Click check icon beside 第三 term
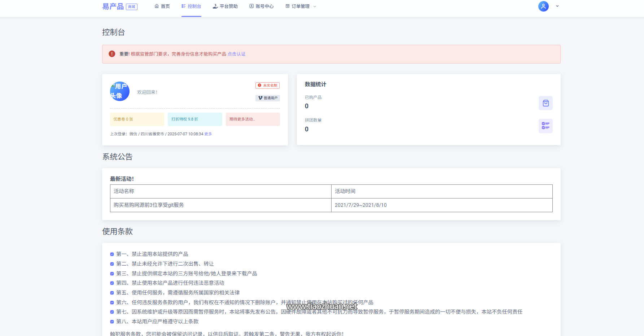Viewport: 644px width, 336px height. [112, 274]
